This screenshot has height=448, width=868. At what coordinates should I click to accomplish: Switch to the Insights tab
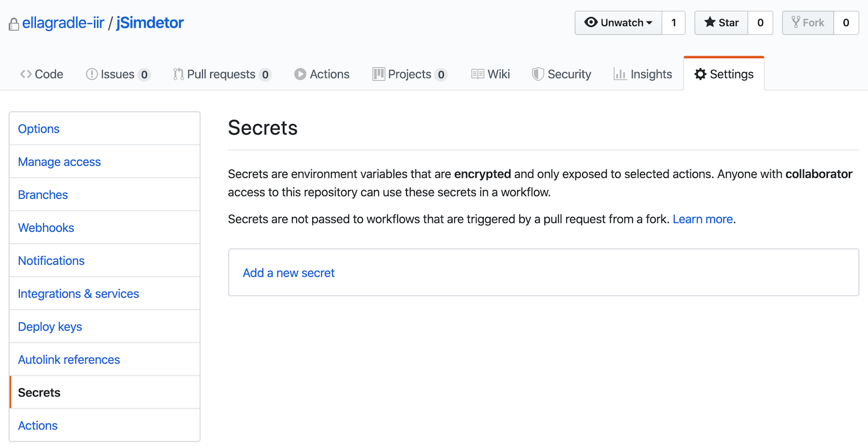coord(652,74)
